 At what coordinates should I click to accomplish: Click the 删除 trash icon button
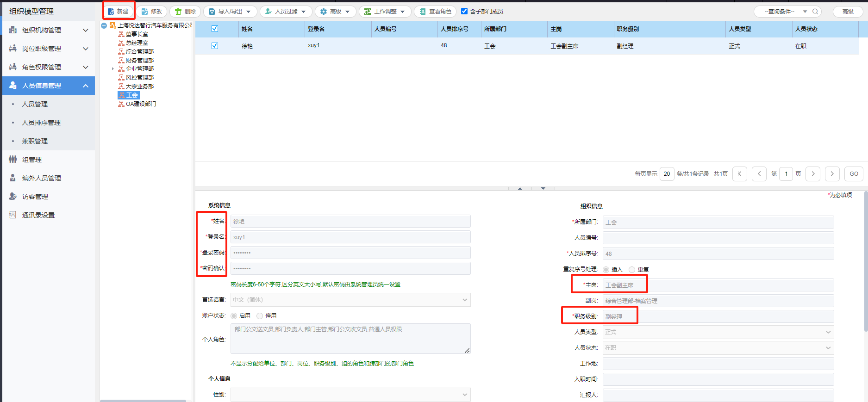[x=178, y=12]
